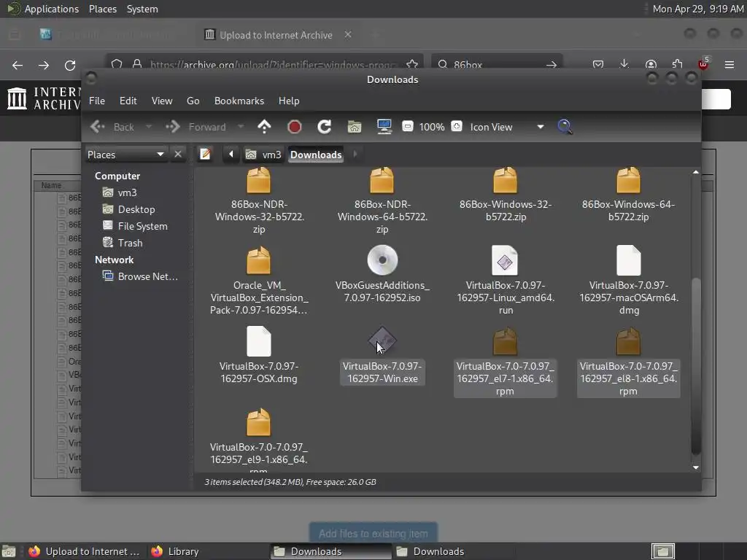The width and height of the screenshot is (747, 560).
Task: Open the Applications menu in top panel
Action: [43, 9]
